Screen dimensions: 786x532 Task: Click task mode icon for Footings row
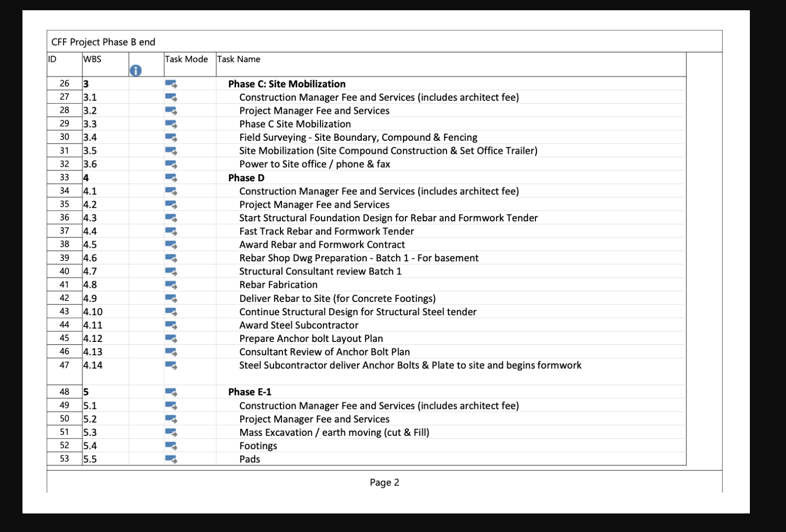click(170, 446)
